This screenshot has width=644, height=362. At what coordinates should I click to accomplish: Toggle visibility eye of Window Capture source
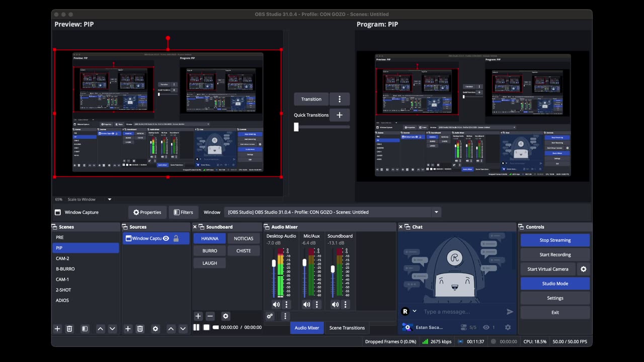166,238
